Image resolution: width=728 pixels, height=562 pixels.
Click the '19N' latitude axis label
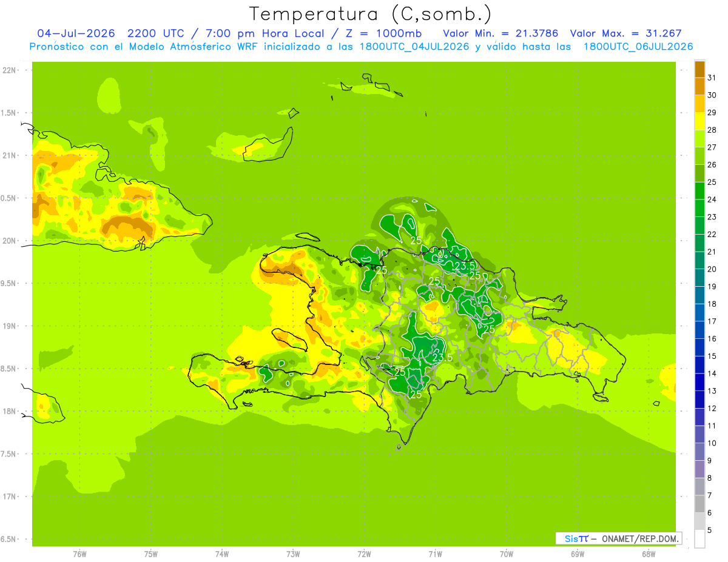9,326
